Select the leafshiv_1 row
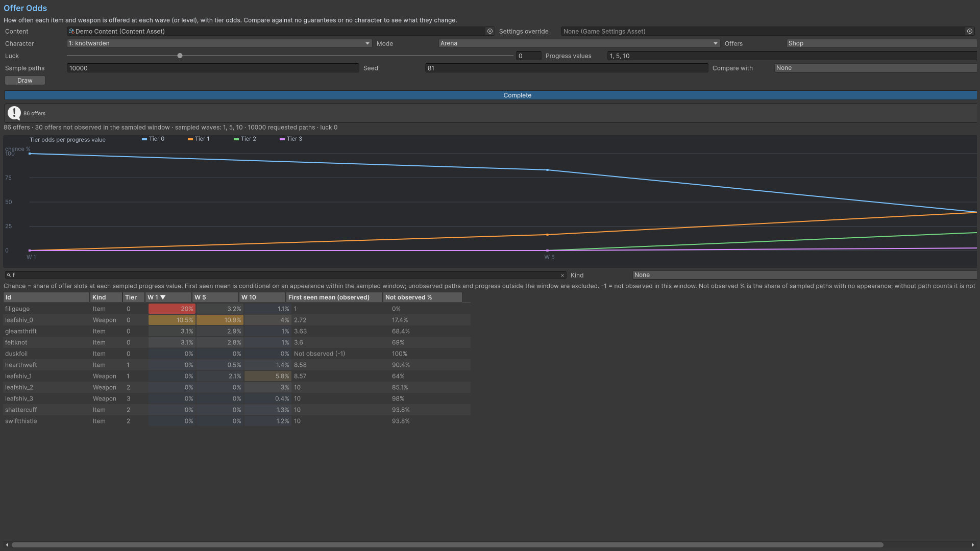 point(237,376)
